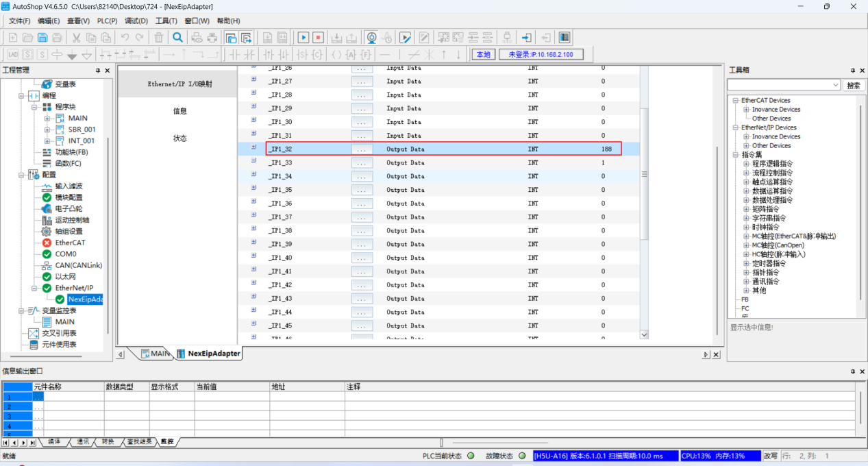Toggle the pin on the 工具箱 panel
The image size is (868, 466).
pos(852,71)
